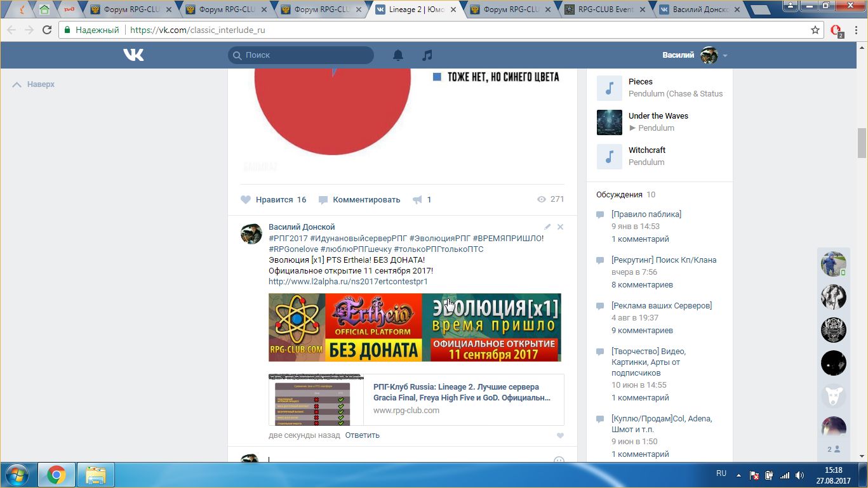Open the discussion [Куплю/Продам]Col, Adena
The image size is (868, 488).
tap(662, 424)
